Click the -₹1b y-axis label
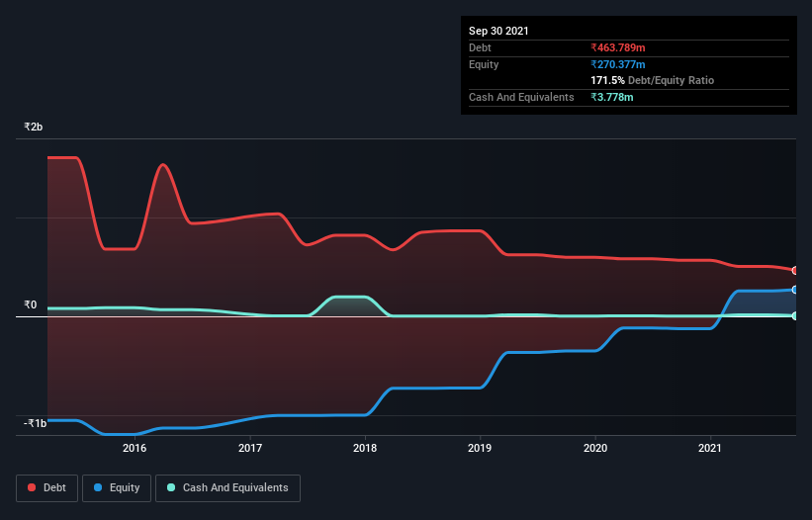The image size is (812, 520). point(35,423)
